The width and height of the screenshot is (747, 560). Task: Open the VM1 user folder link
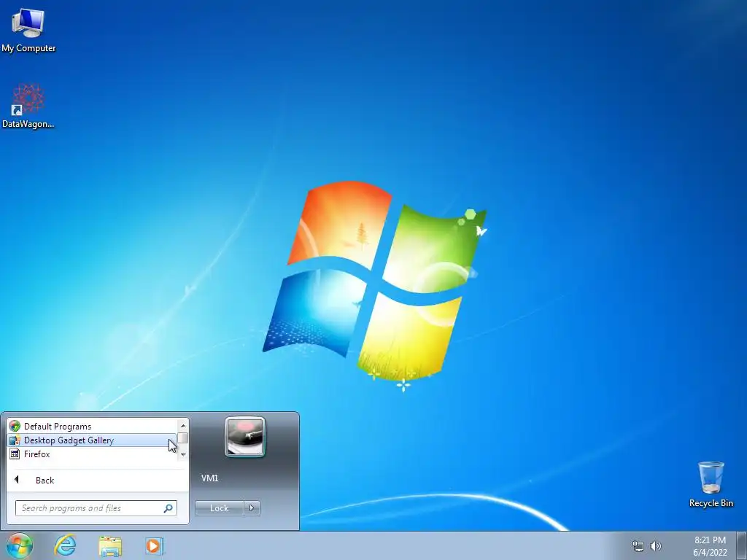[x=209, y=478]
